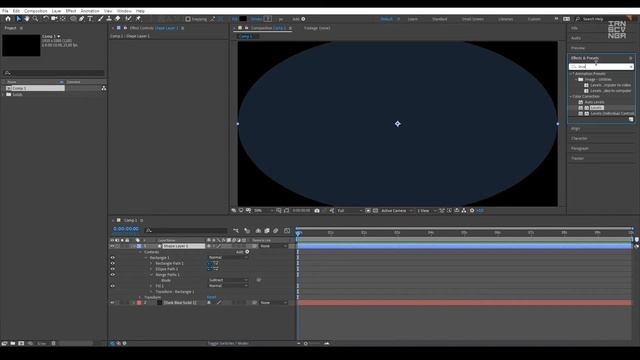
Task: Open the Fill 1 blend mode dropdown
Action: (228, 286)
